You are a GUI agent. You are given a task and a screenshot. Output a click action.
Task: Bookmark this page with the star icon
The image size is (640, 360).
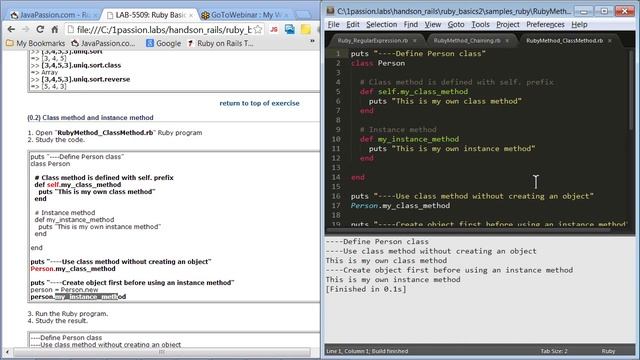click(x=258, y=29)
